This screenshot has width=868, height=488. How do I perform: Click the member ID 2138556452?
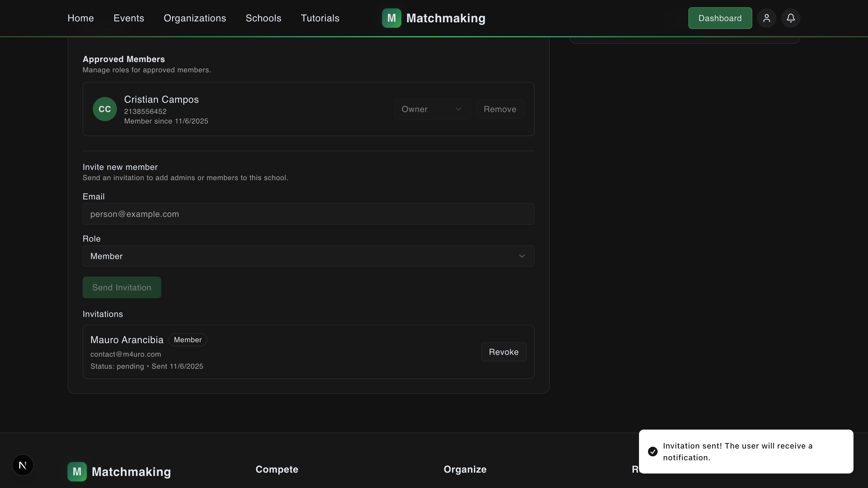click(145, 111)
